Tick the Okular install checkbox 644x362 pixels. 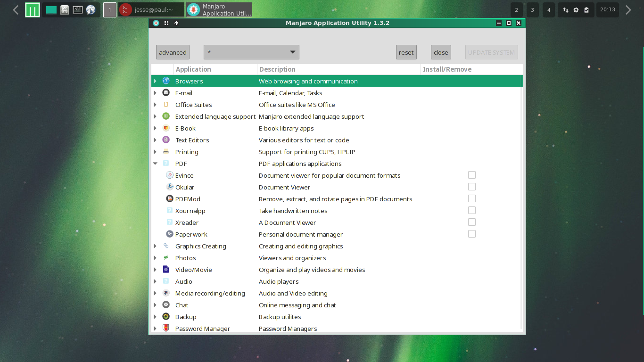[472, 187]
